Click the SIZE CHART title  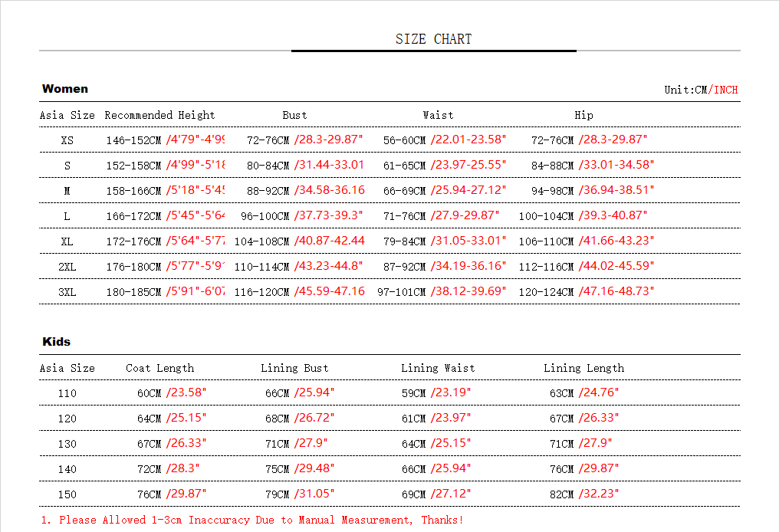(433, 39)
